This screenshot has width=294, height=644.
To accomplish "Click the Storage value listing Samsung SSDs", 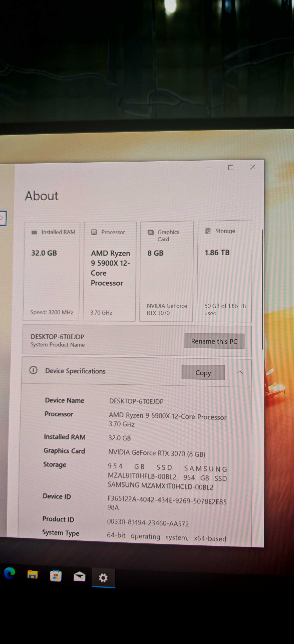I will coord(167,477).
